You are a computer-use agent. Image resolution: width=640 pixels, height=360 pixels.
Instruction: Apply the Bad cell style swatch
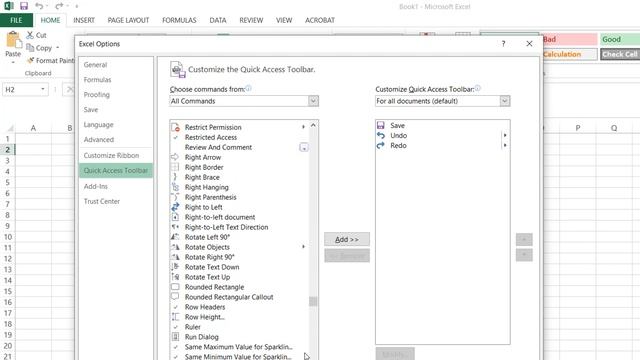point(569,39)
